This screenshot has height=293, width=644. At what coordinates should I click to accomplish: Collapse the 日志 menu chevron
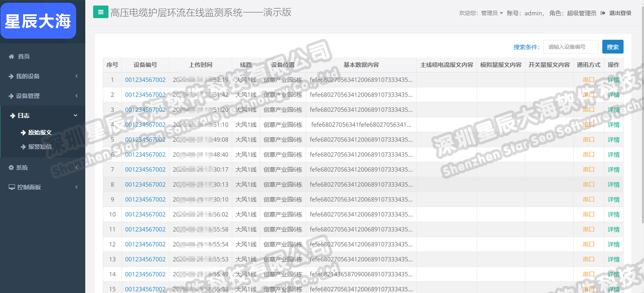click(76, 116)
